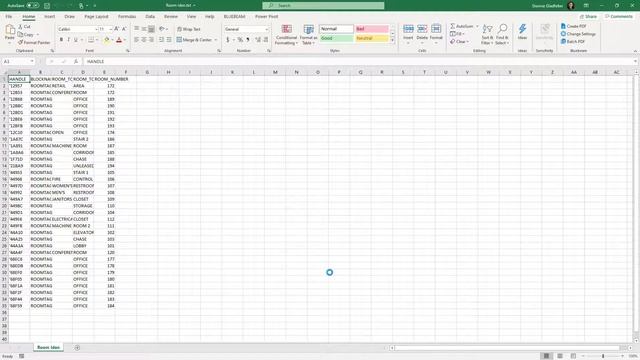Toggle Align Left

136,40
